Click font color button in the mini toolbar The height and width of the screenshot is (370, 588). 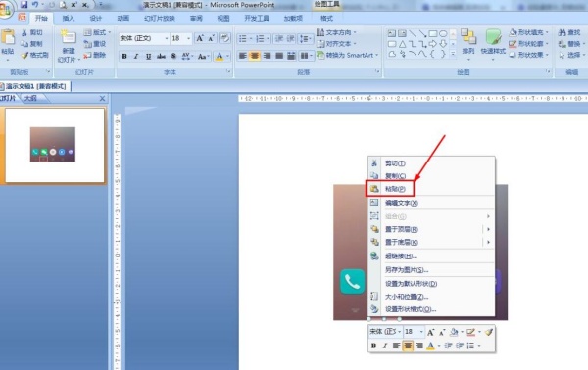pyautogui.click(x=431, y=346)
